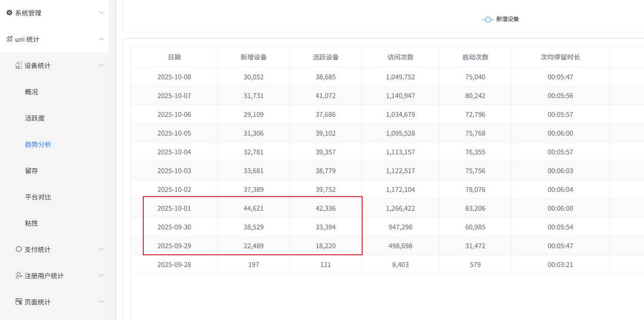Click the 支付统计 circle icon
The image size is (644, 320).
point(19,250)
